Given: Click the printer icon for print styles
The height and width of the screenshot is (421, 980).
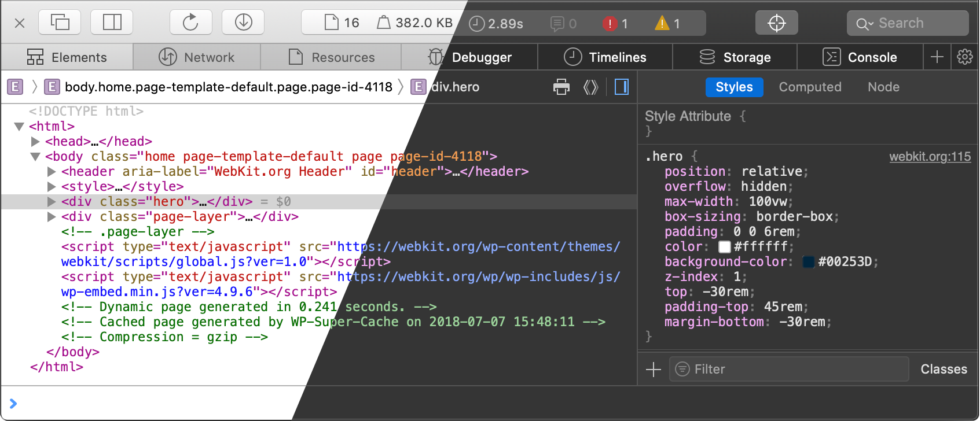Looking at the screenshot, I should tap(561, 87).
